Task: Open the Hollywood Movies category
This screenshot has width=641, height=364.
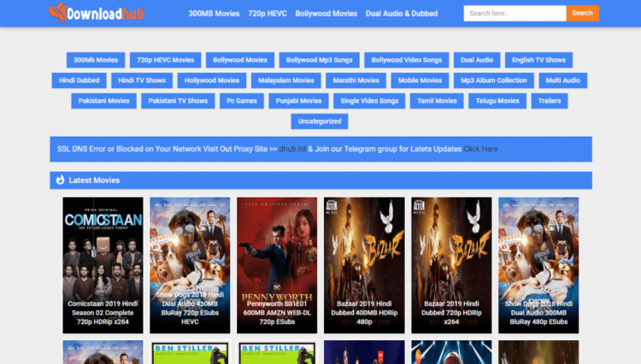Action: pos(212,80)
